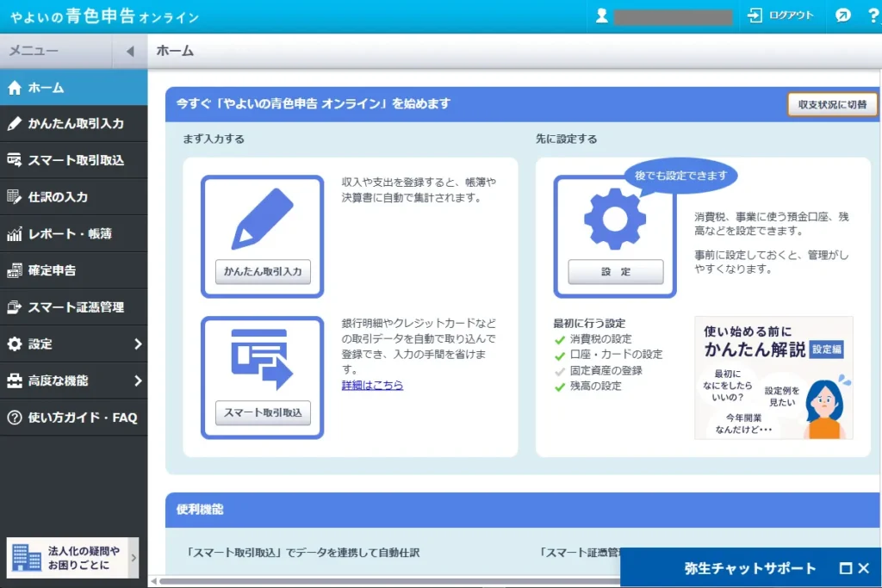The image size is (882, 588).
Task: Click the user profile icon in header
Action: 602,15
